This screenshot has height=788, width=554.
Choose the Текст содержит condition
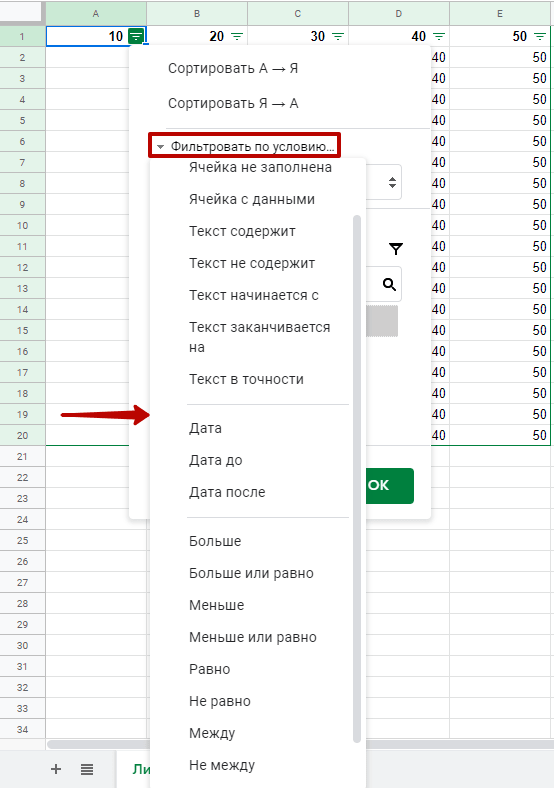[x=242, y=231]
